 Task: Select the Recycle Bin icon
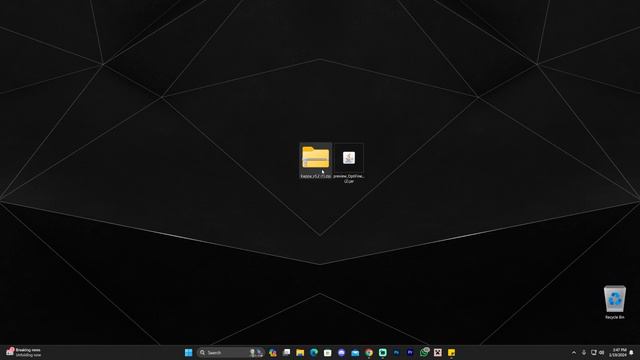pos(615,302)
